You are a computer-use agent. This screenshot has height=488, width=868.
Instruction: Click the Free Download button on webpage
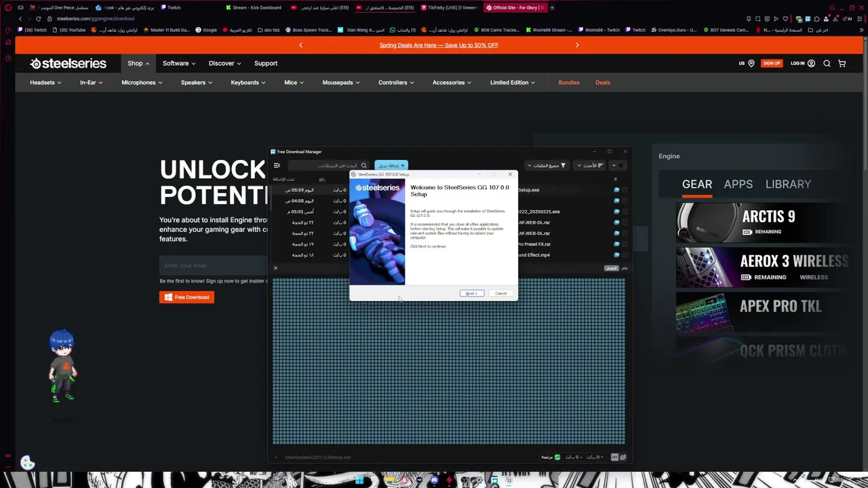[x=186, y=297]
